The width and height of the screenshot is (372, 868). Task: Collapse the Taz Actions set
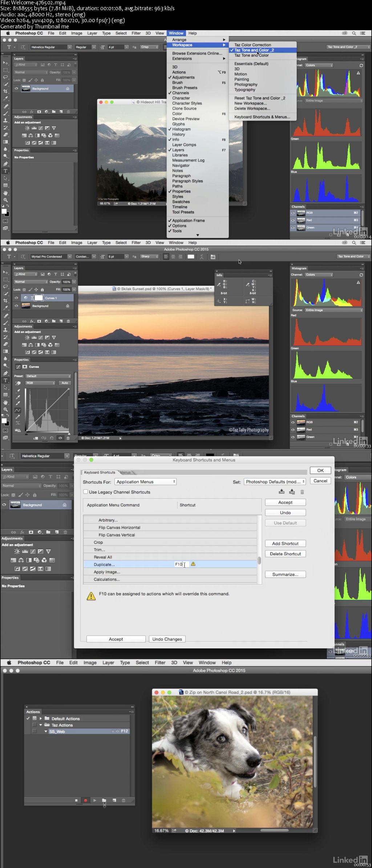coord(41,725)
